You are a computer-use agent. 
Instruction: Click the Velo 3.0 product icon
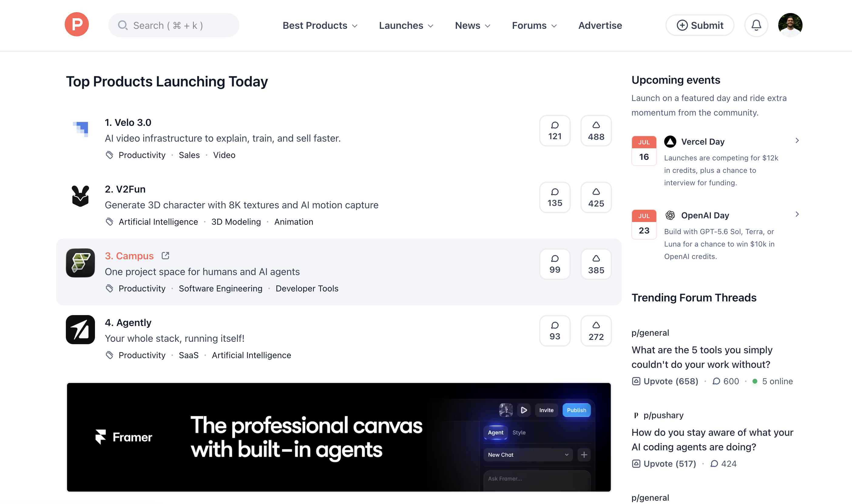click(80, 129)
